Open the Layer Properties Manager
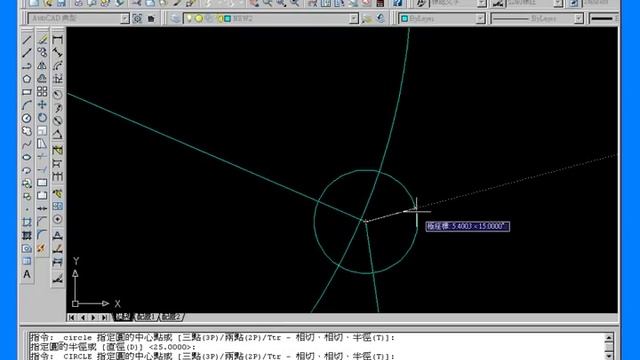 [175, 18]
